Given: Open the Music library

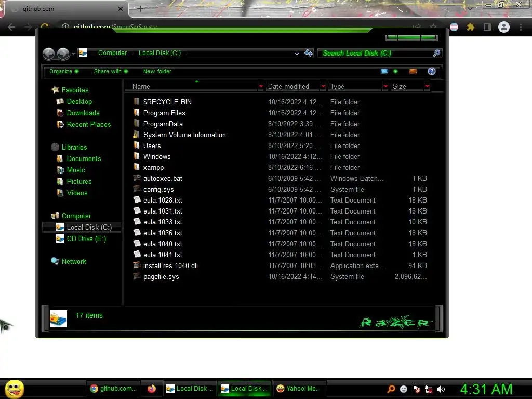Looking at the screenshot, I should tap(71, 170).
